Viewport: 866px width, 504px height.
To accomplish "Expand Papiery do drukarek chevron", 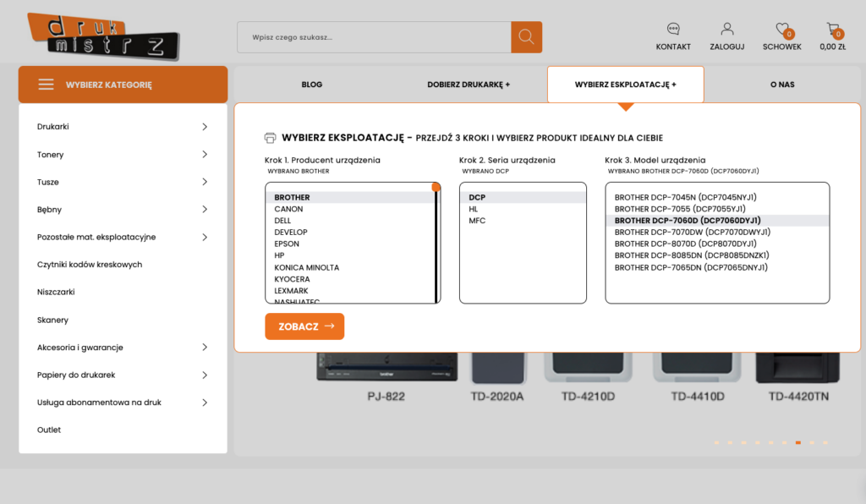I will (x=205, y=375).
